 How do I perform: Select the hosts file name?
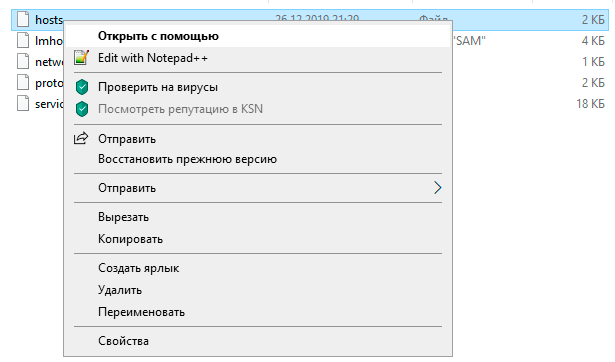(49, 20)
